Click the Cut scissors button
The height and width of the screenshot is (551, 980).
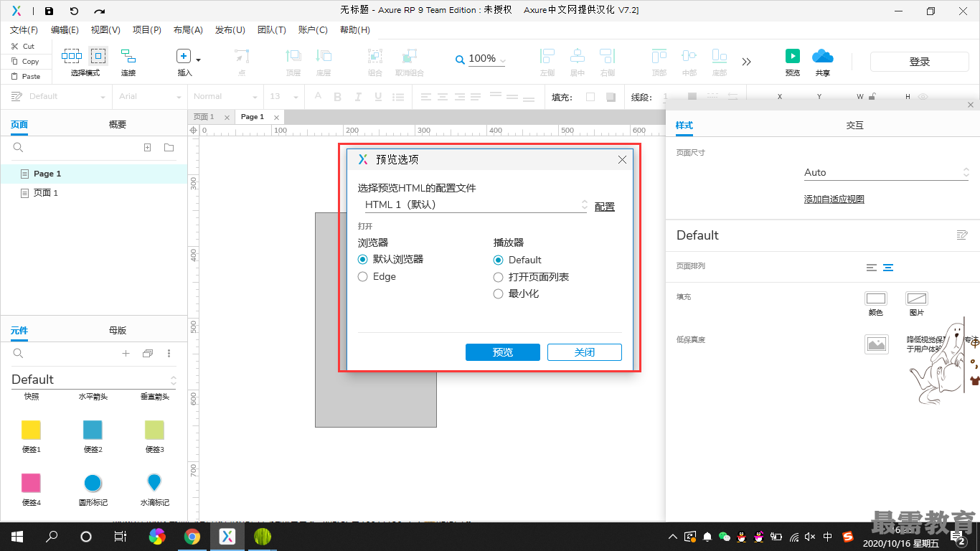pyautogui.click(x=22, y=46)
